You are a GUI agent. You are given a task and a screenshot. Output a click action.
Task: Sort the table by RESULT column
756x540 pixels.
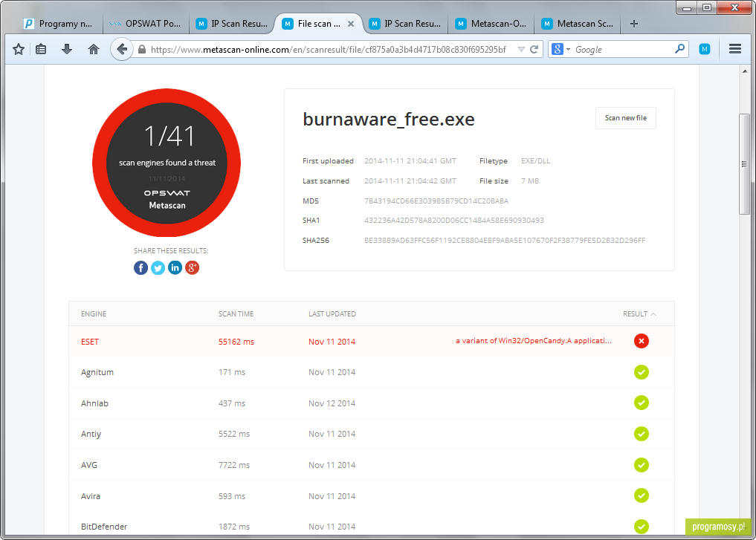(x=639, y=313)
